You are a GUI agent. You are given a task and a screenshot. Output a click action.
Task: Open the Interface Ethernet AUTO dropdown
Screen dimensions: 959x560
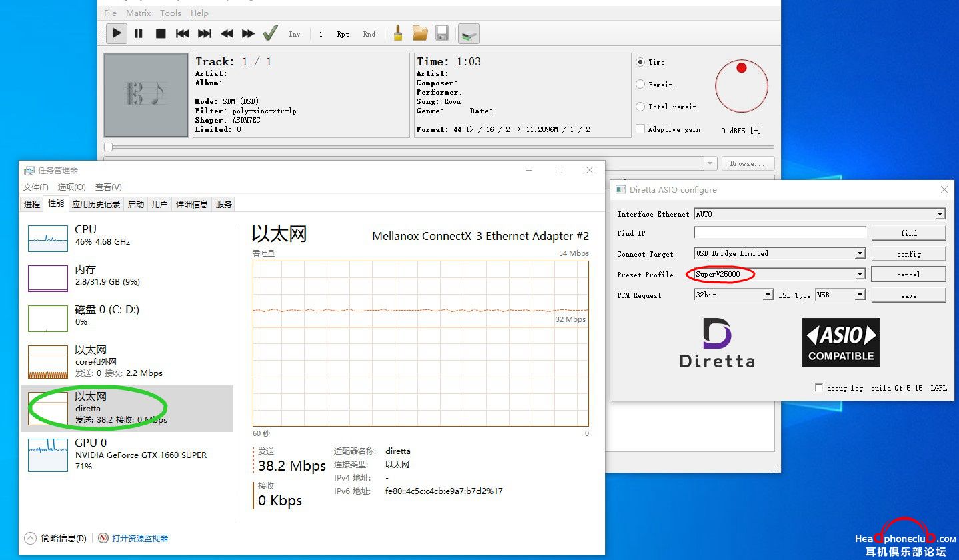(820, 214)
